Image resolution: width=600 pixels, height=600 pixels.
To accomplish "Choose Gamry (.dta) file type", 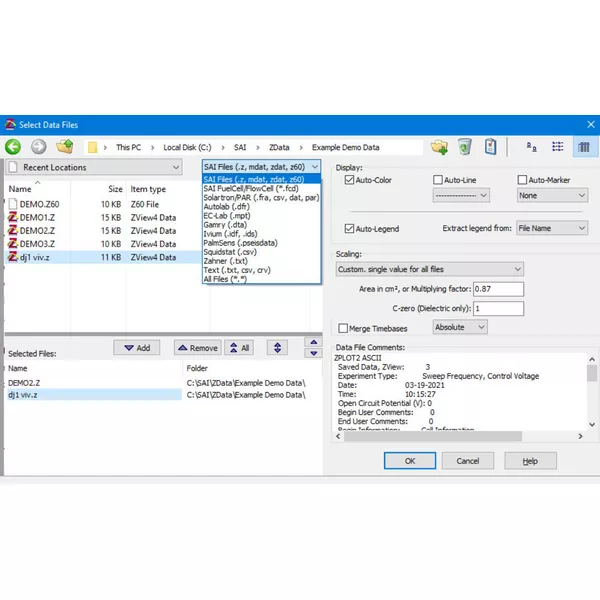I will pos(261,225).
